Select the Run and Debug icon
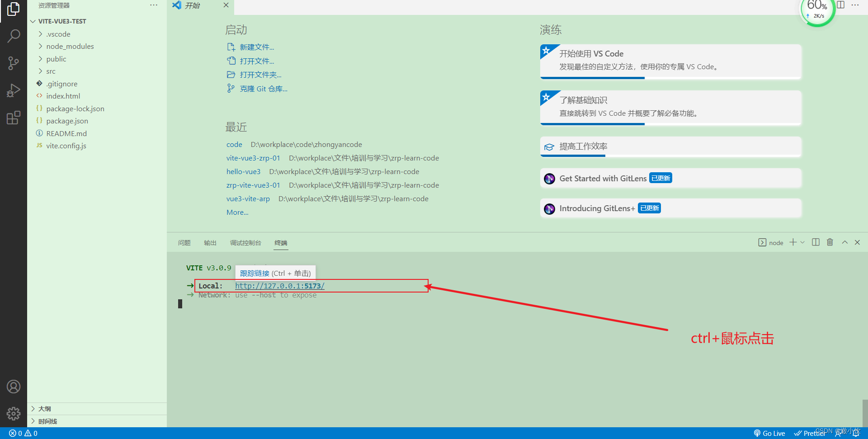Viewport: 868px width, 439px height. 14,90
